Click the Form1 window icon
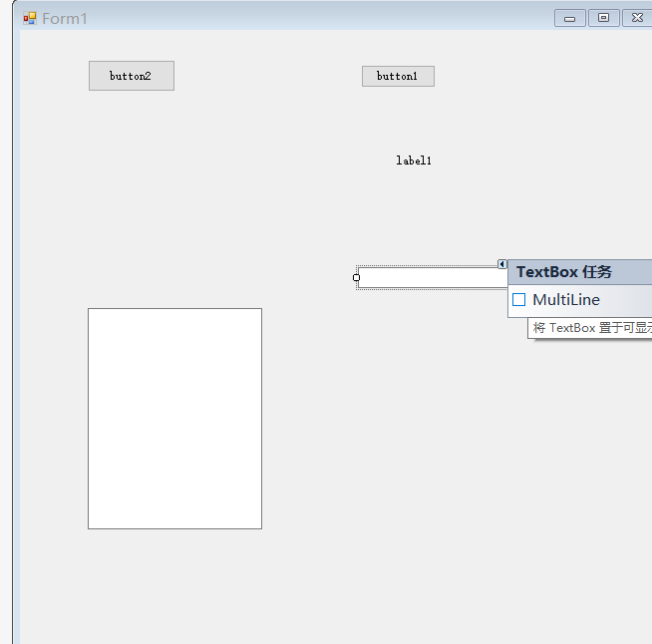 tap(30, 18)
